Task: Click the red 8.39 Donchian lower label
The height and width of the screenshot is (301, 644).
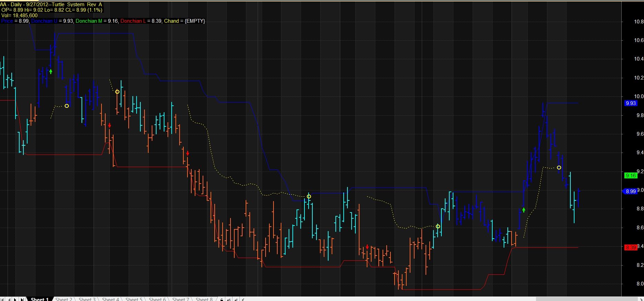Action: pyautogui.click(x=631, y=247)
